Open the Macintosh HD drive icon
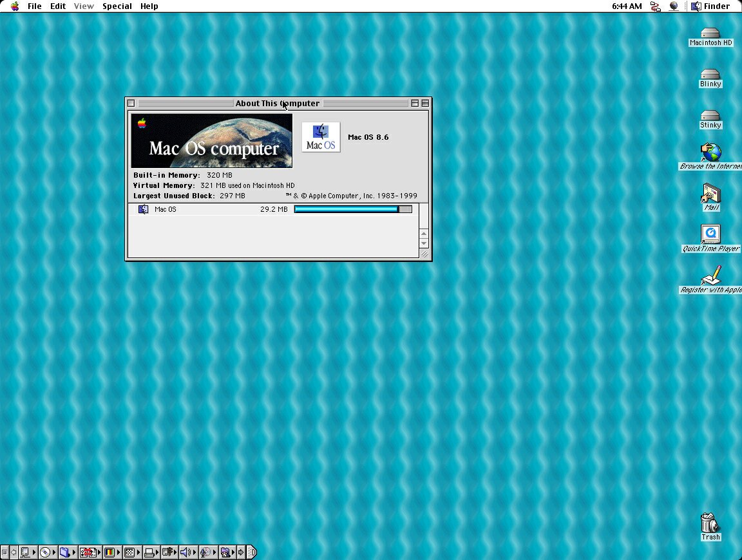742x560 pixels. point(710,33)
